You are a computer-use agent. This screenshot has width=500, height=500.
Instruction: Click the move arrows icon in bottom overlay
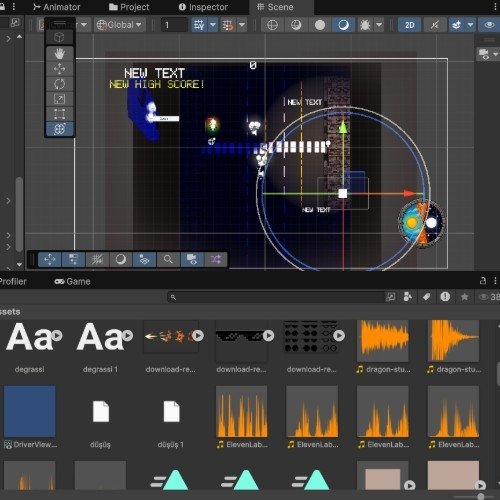50,259
